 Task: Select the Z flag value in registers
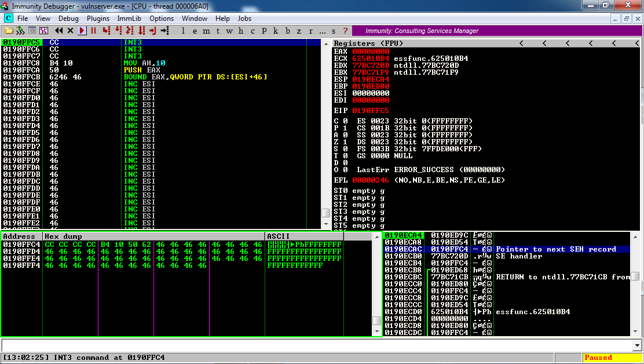click(344, 141)
